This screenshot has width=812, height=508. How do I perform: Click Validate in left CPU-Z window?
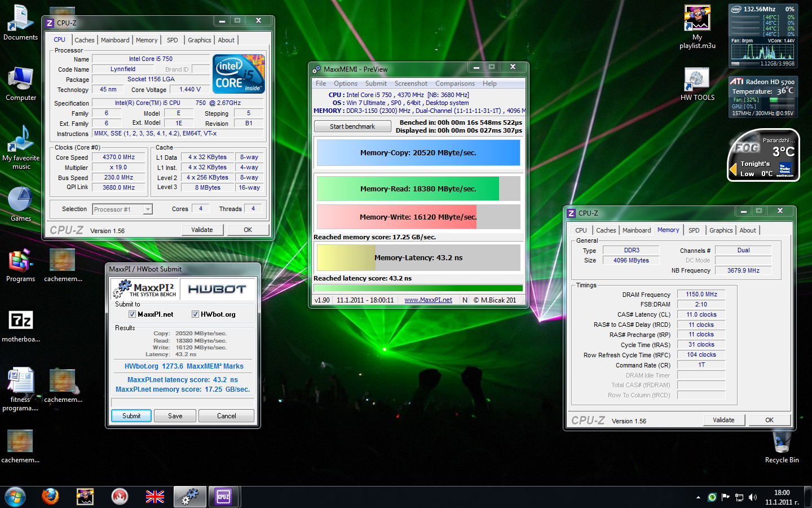[202, 230]
